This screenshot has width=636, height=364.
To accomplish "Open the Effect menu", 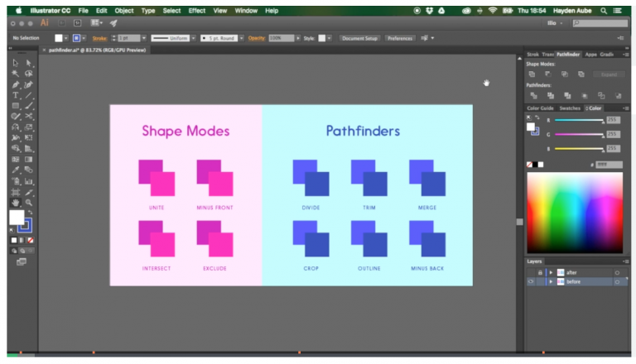I will click(x=197, y=11).
